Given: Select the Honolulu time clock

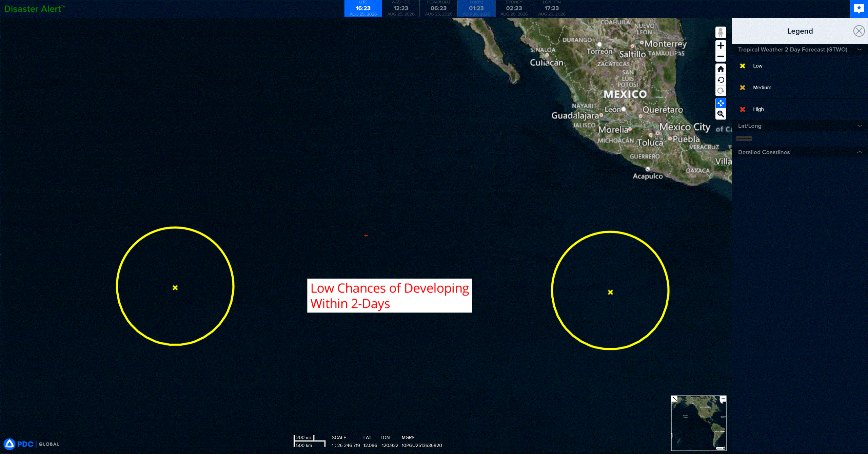Looking at the screenshot, I should 438,8.
